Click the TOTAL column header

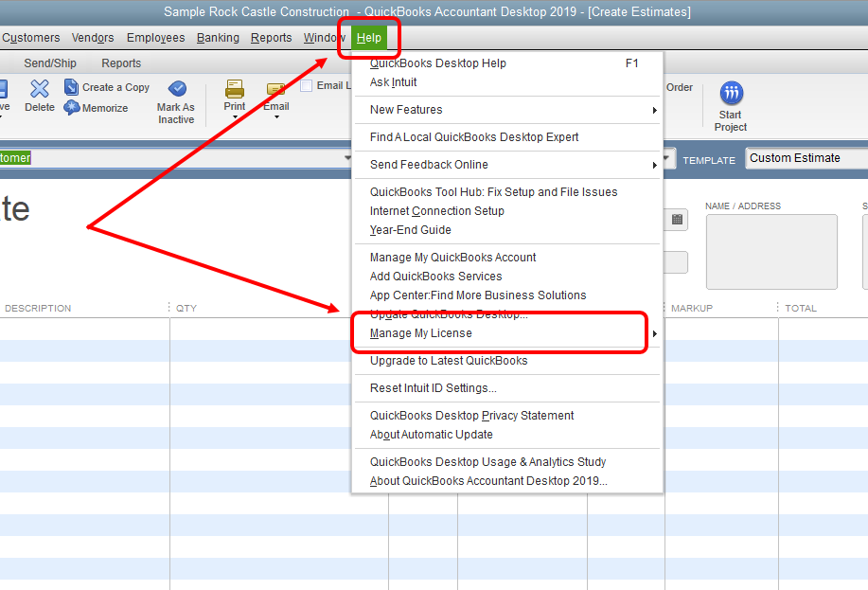point(801,308)
